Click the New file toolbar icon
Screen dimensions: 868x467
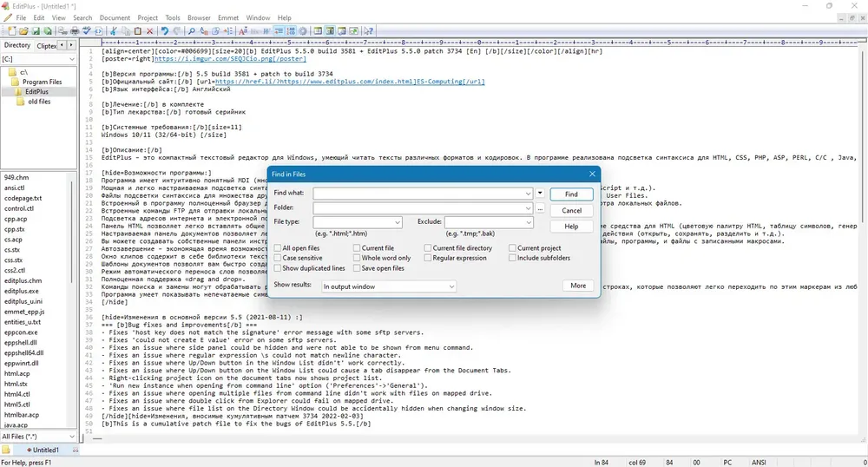(11, 31)
